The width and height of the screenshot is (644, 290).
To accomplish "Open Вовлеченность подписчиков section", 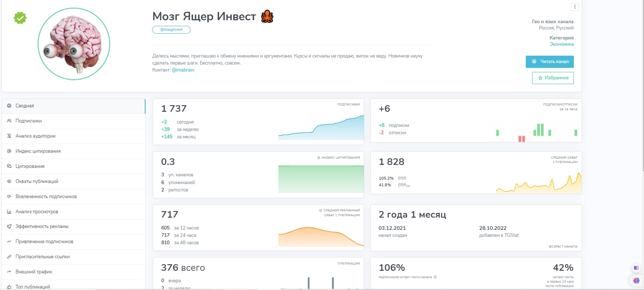I will tap(73, 197).
